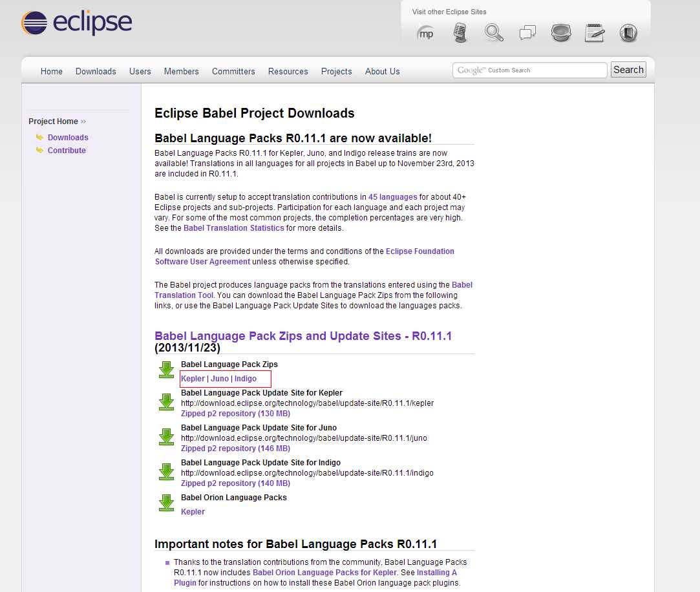Click download arrow for Indigo update site
Image resolution: width=700 pixels, height=592 pixels.
[x=167, y=472]
